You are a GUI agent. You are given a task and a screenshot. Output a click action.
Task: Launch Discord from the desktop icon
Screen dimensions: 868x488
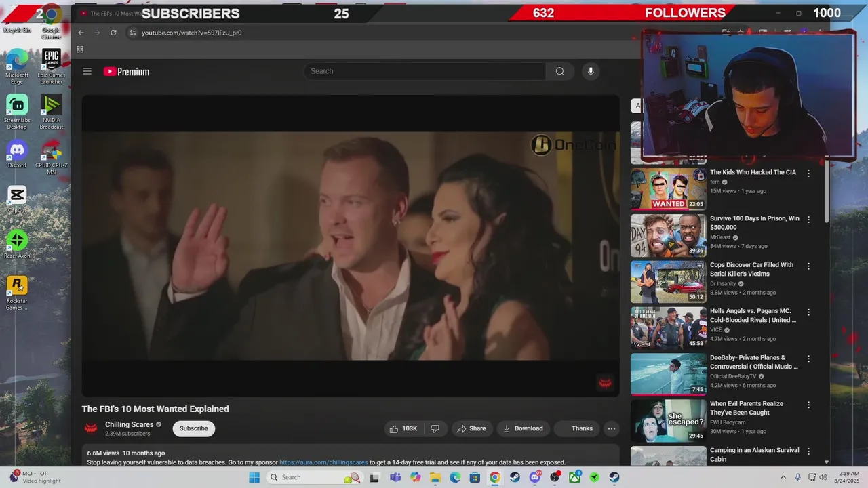[x=17, y=155]
